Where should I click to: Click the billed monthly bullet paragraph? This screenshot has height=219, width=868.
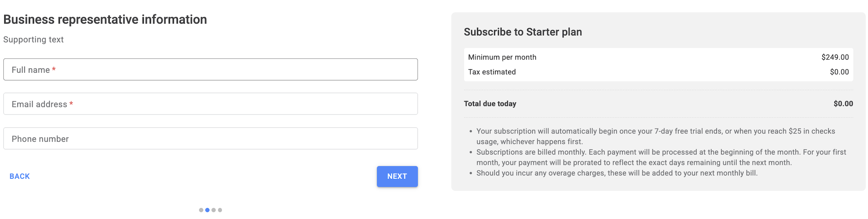pyautogui.click(x=660, y=157)
